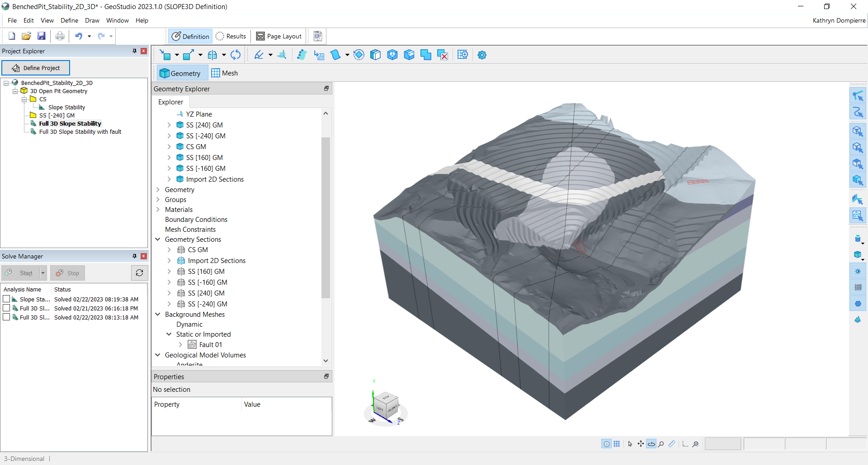Click the Print icon in toolbar
This screenshot has height=465, width=868.
pyautogui.click(x=60, y=36)
